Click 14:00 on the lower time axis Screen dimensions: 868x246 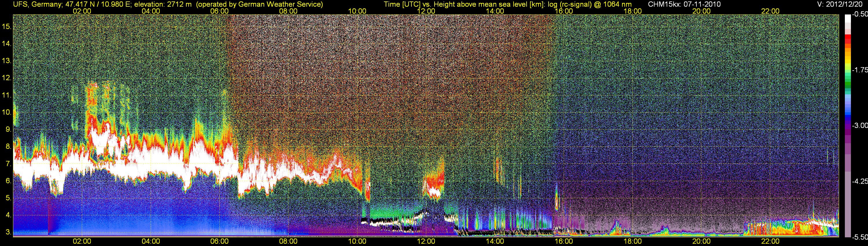coord(495,241)
